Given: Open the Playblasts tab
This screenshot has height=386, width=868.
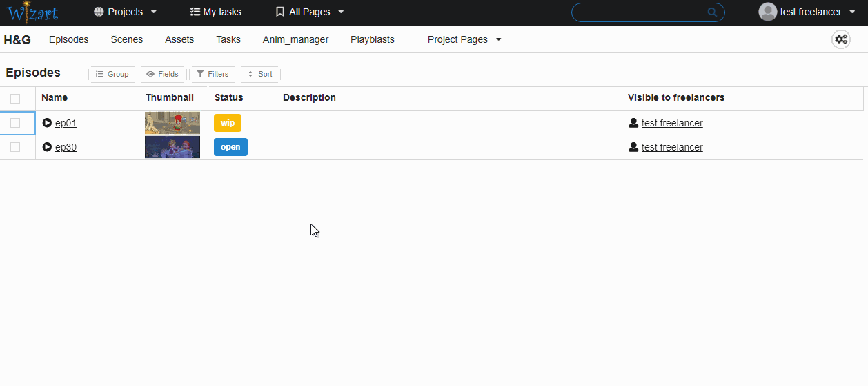Looking at the screenshot, I should pos(372,39).
